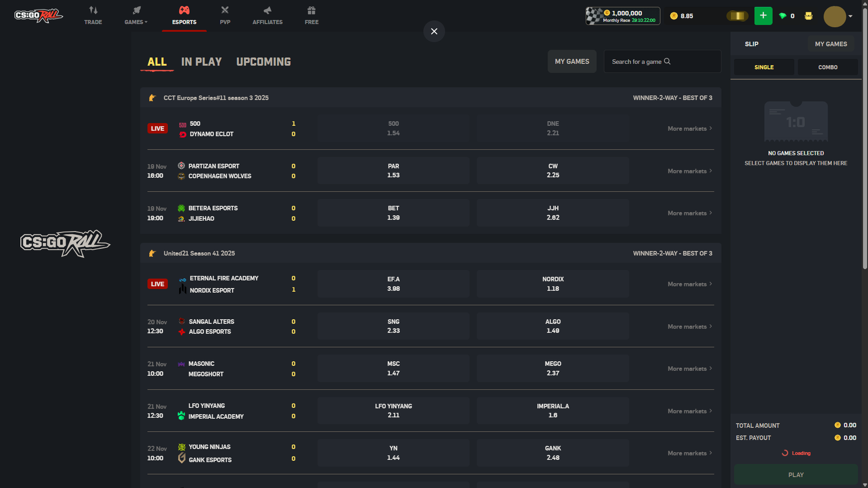
Task: Expand more markets for PARTIZAN ESPORT match
Action: [689, 170]
